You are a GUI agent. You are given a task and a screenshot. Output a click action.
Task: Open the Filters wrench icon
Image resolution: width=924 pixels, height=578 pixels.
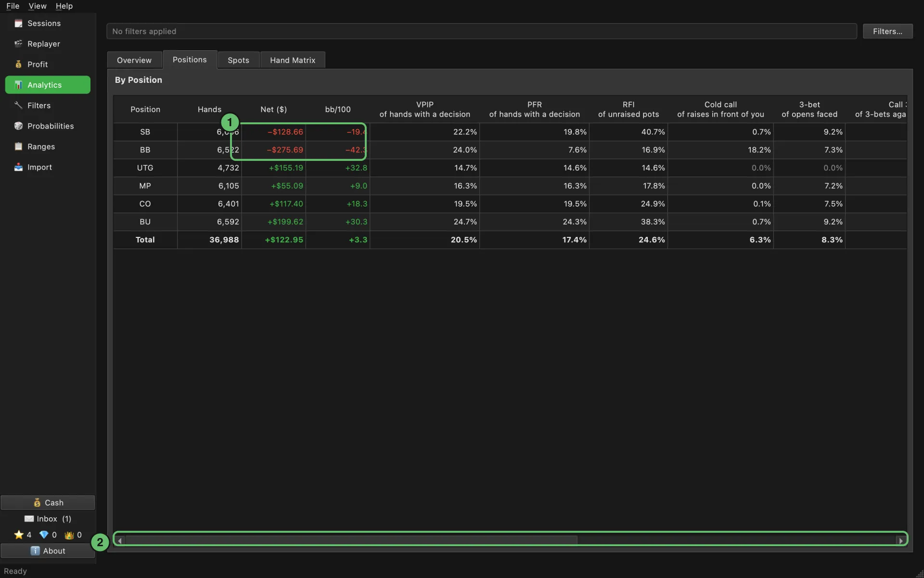[18, 105]
